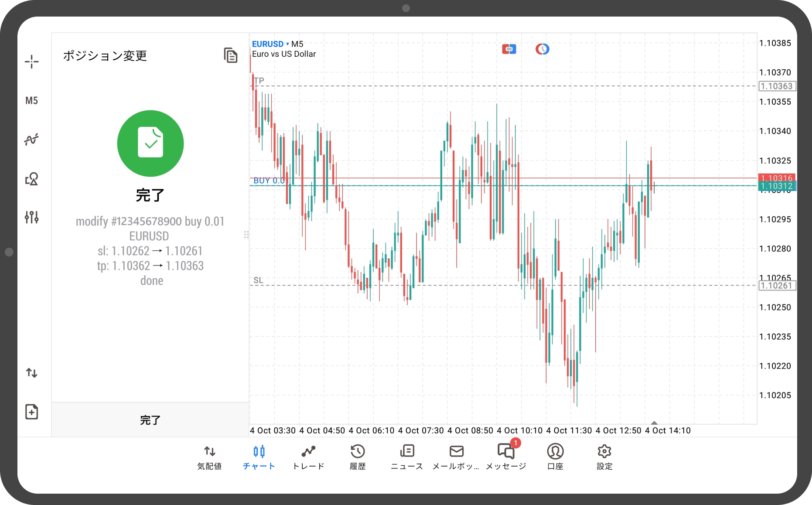
Task: Click the 1.10385 price axis label
Action: tap(775, 43)
